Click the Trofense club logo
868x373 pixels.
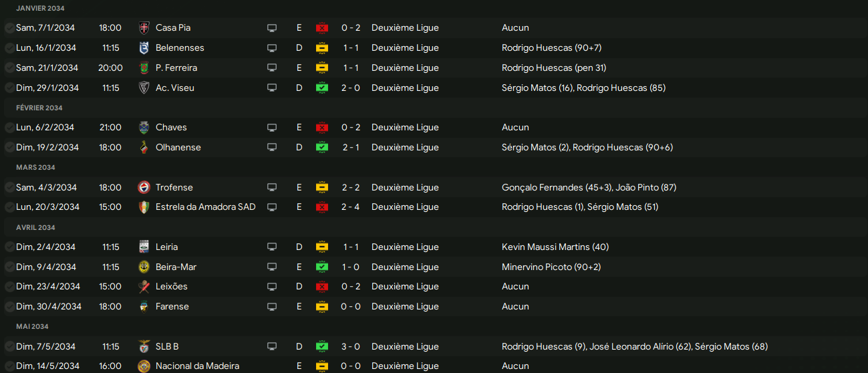tap(144, 188)
